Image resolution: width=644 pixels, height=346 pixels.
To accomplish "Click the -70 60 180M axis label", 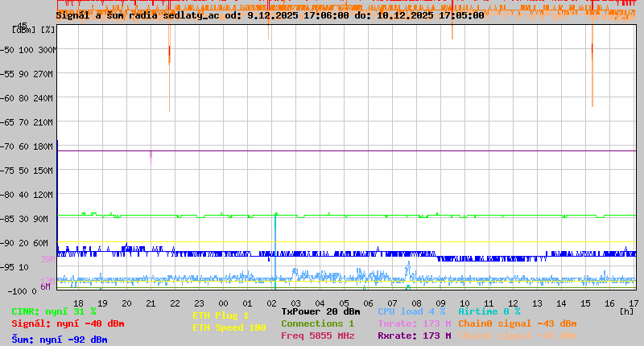I will 27,146.
